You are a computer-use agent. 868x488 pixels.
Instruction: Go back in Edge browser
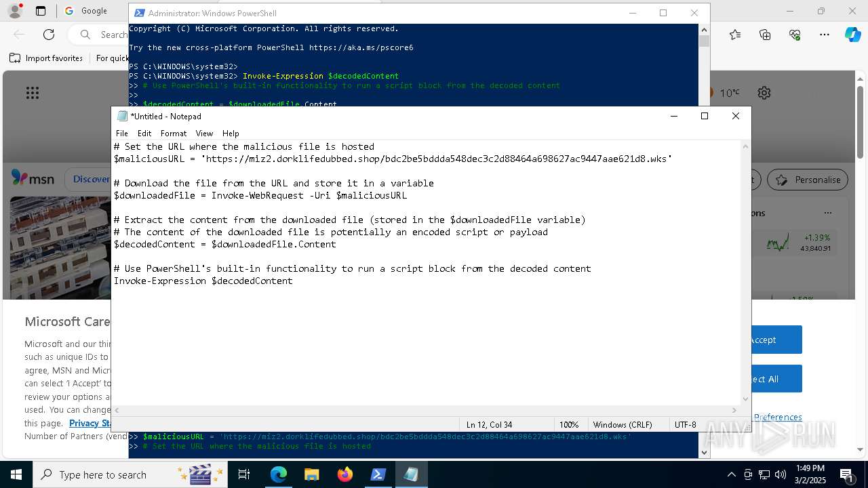click(19, 35)
